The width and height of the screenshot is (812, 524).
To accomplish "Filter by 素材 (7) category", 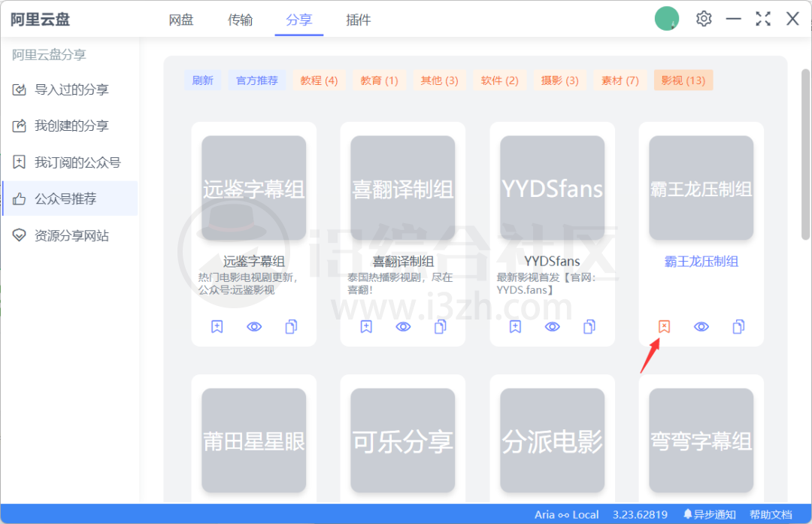I will [620, 80].
